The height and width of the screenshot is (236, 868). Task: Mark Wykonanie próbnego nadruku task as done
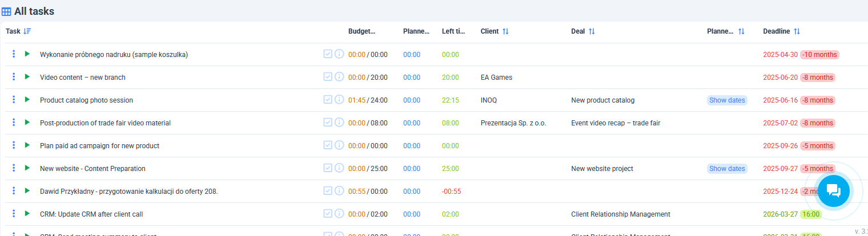328,54
